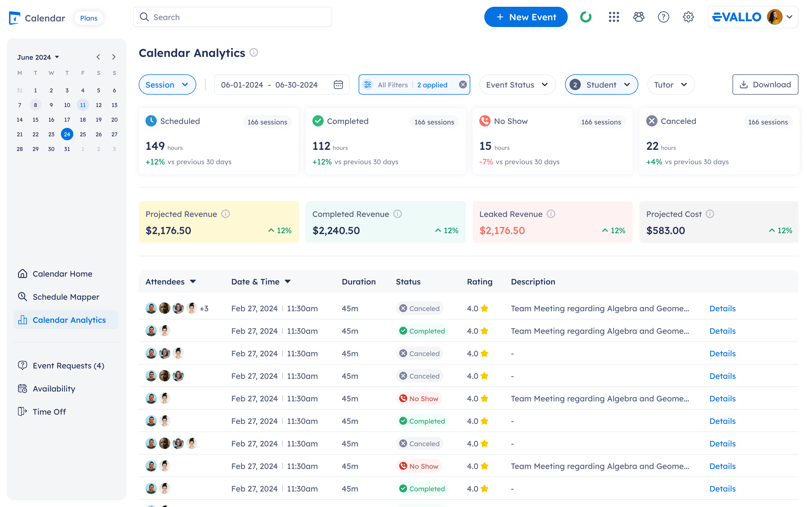Open Schedule Mapper in sidebar
The height and width of the screenshot is (507, 812).
click(66, 297)
